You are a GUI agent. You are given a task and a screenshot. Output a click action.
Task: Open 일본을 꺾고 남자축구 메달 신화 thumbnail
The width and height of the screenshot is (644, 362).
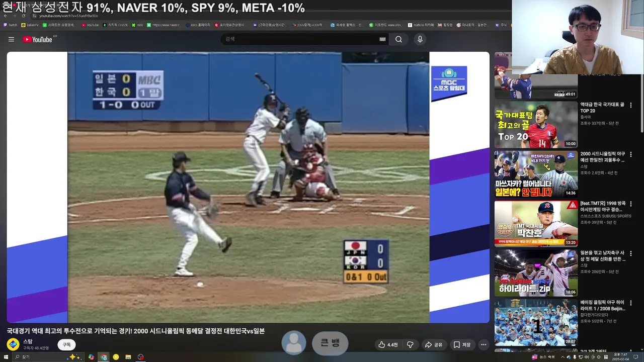536,273
